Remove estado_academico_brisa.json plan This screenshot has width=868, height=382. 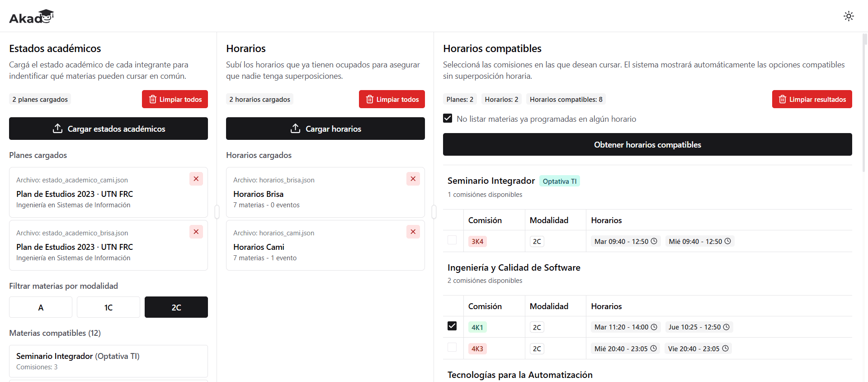[x=196, y=232]
